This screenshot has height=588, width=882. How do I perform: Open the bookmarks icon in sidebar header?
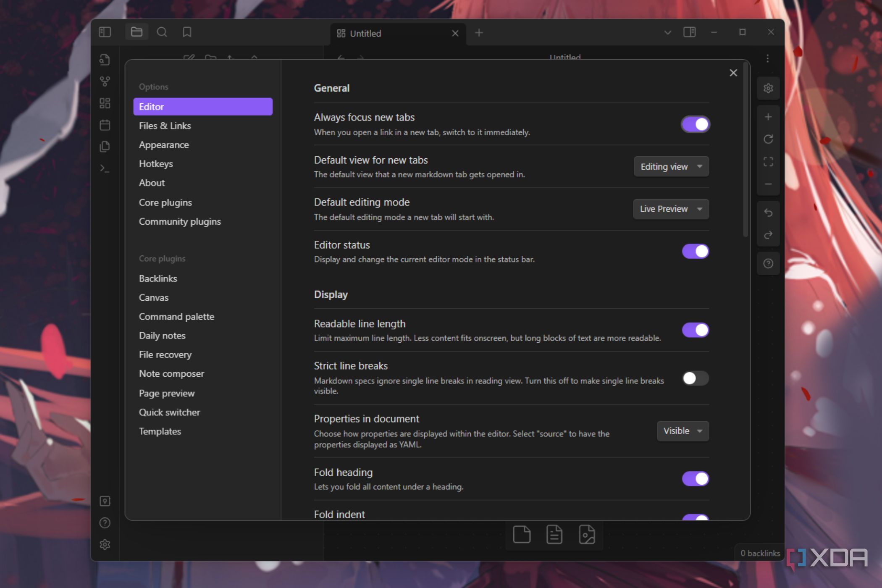click(187, 32)
